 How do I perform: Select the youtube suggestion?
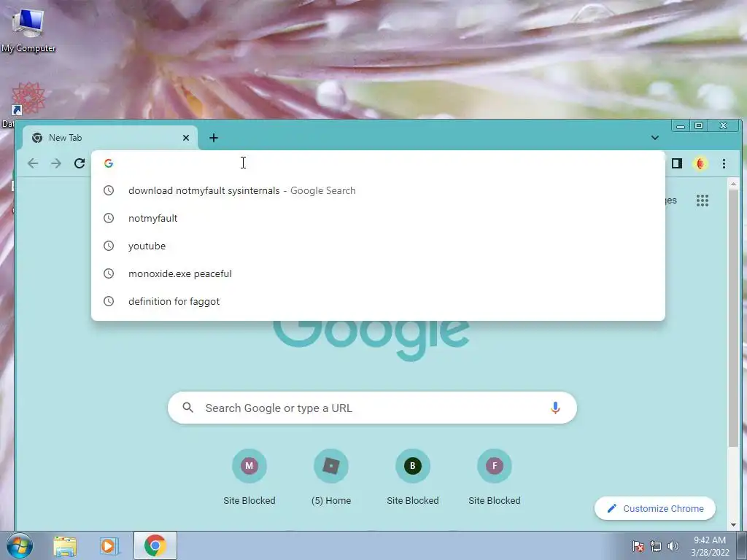(x=378, y=246)
